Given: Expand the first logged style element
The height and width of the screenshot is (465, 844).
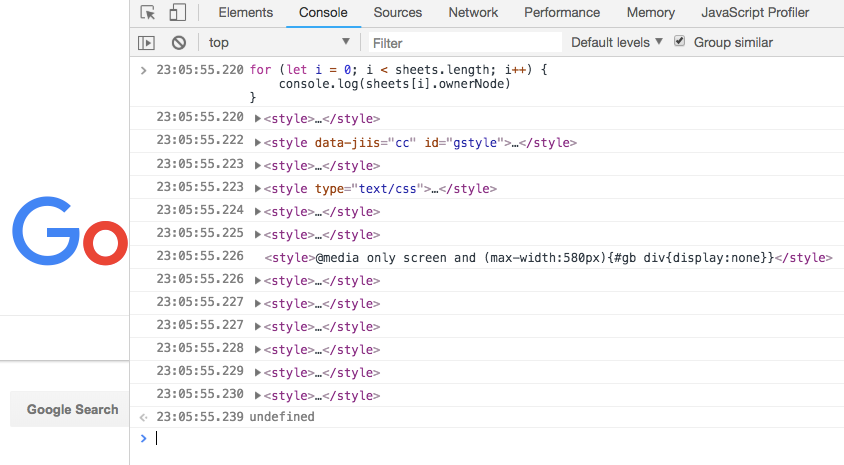Looking at the screenshot, I should point(258,119).
